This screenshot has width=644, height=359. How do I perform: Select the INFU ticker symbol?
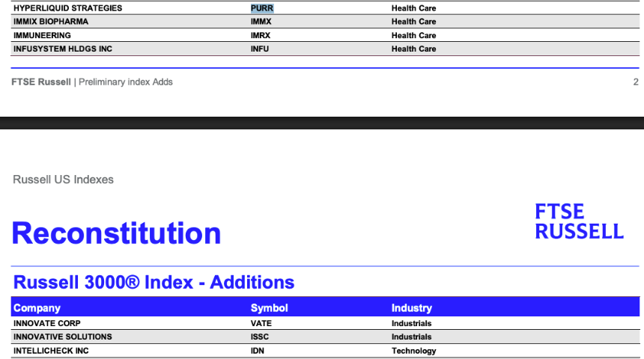click(260, 49)
